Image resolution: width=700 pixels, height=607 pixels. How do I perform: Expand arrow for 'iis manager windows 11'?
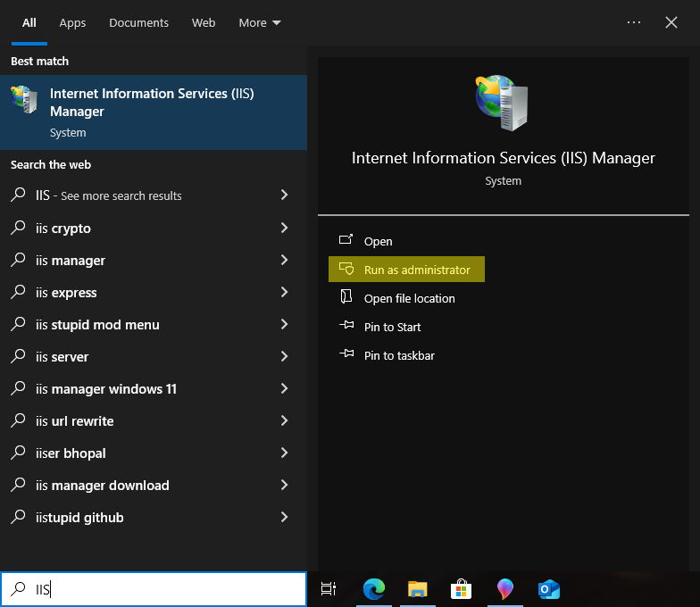[x=284, y=388]
